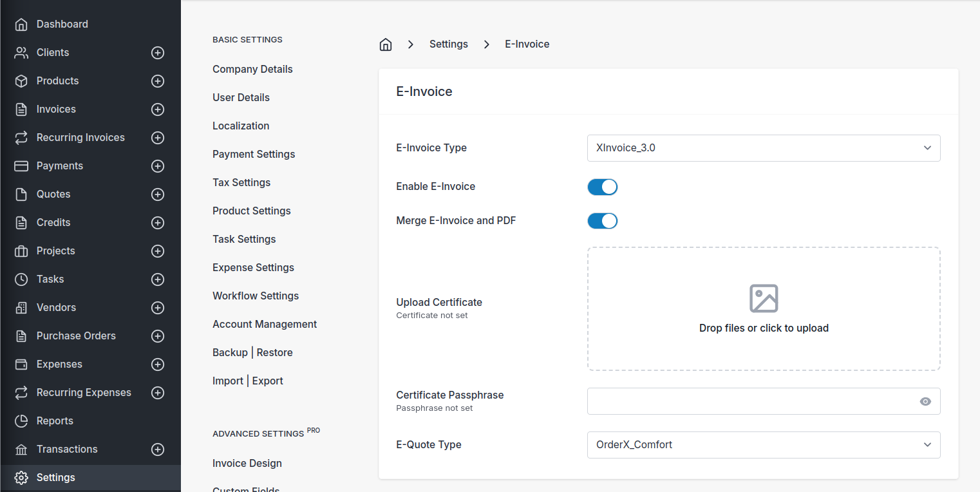Go to Transactions in sidebar
The width and height of the screenshot is (980, 492).
click(67, 449)
